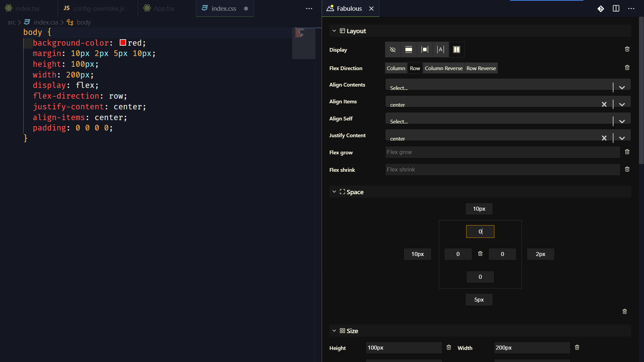Viewport: 644px width, 362px height.
Task: Click the Flex grow input field
Action: [502, 152]
